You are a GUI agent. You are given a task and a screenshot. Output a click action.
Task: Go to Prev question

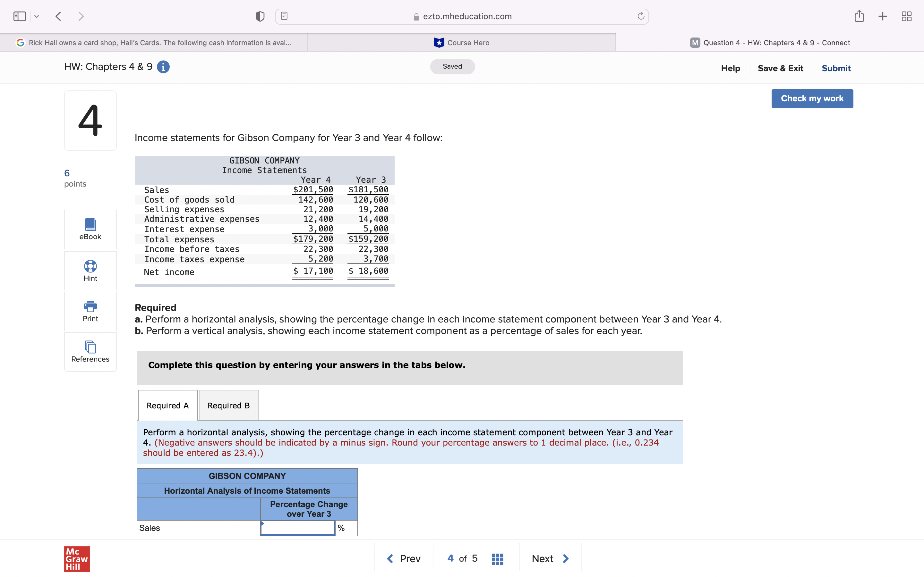point(404,559)
